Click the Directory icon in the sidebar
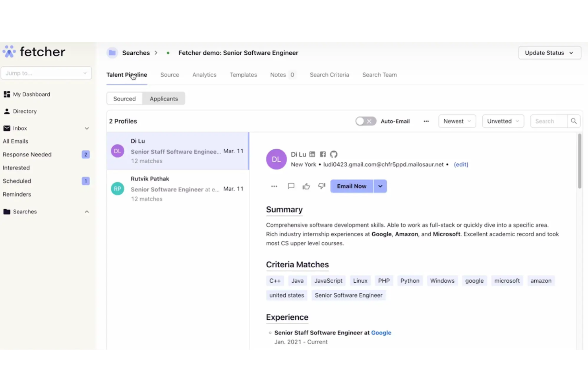The image size is (588, 392). pyautogui.click(x=7, y=111)
